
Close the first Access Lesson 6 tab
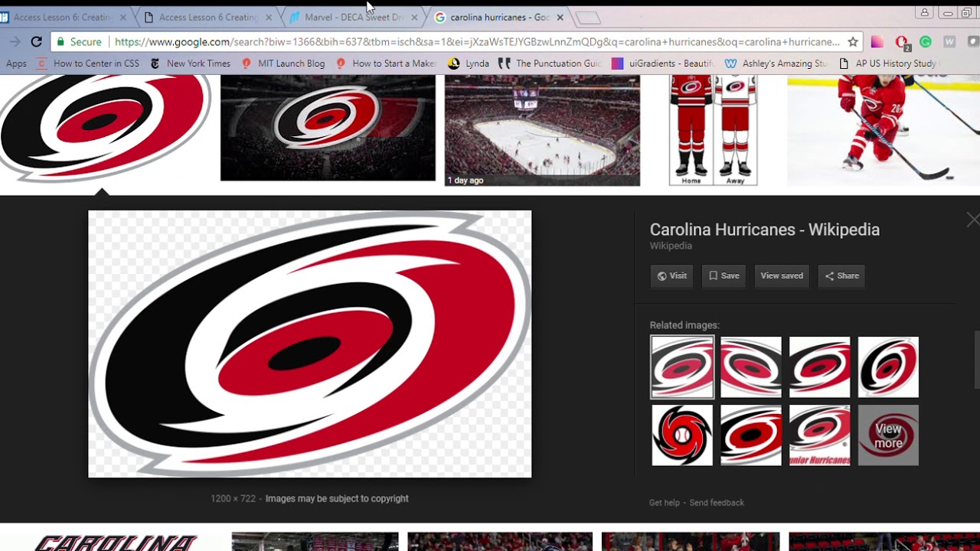[x=122, y=17]
